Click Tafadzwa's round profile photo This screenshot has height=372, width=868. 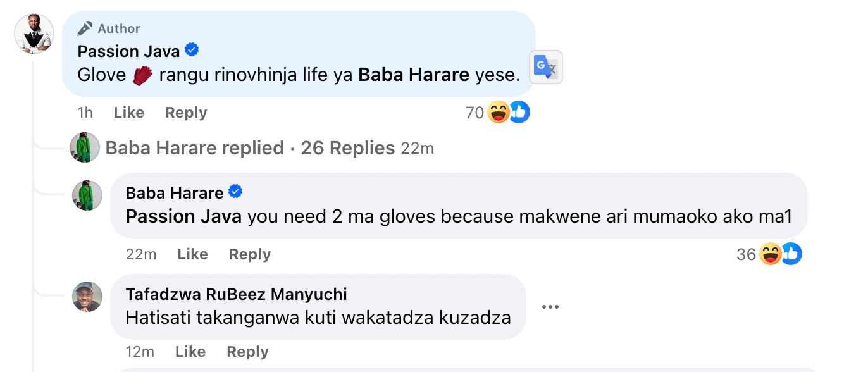[x=87, y=297]
